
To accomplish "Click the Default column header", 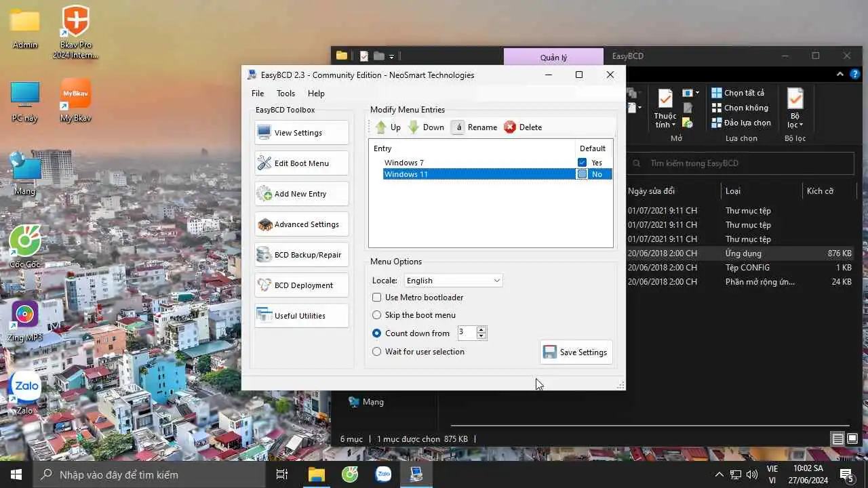I will (x=593, y=148).
